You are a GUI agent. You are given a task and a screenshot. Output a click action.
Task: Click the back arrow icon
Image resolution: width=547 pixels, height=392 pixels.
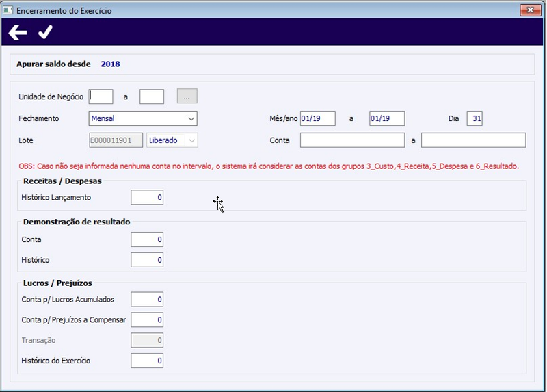coord(18,33)
